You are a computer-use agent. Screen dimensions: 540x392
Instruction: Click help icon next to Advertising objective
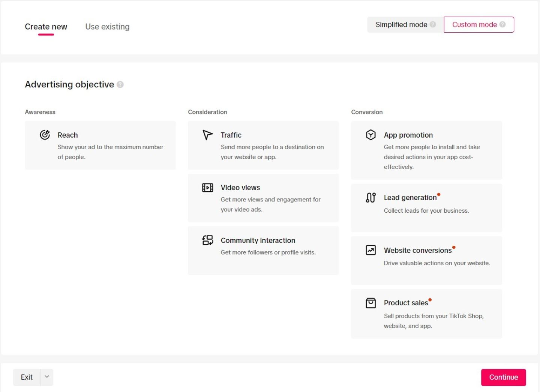coord(120,84)
